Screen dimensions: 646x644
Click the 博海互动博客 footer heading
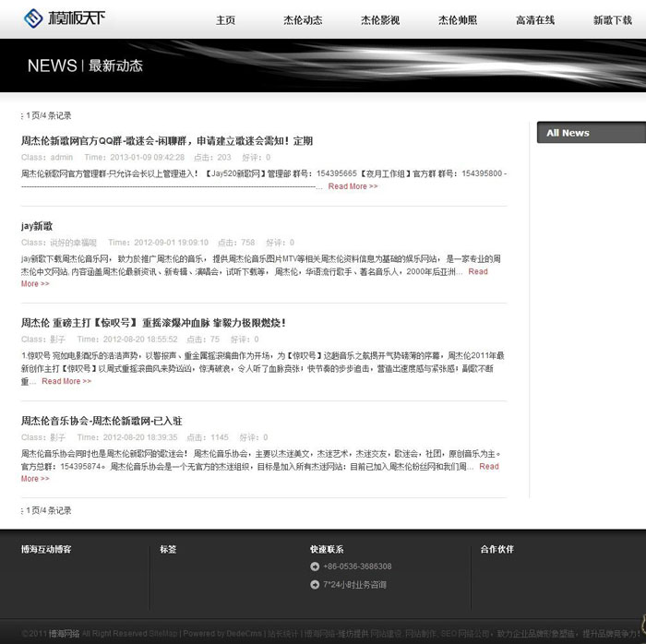coord(46,549)
